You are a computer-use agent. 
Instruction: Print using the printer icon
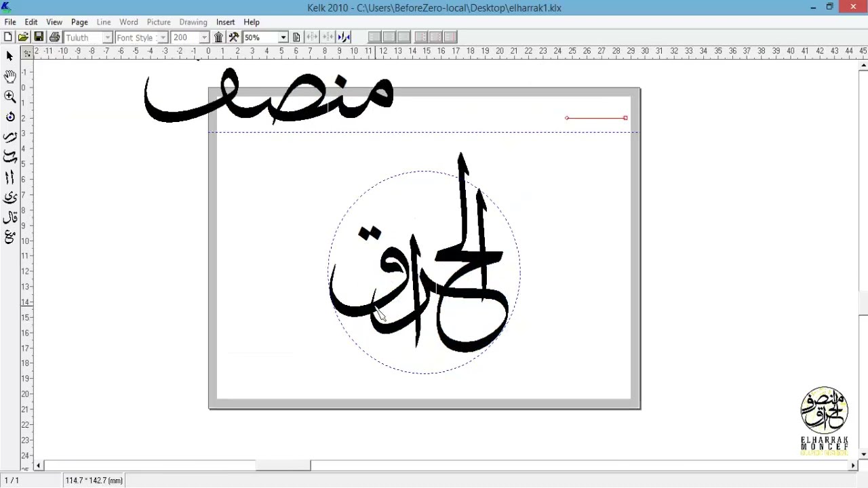pyautogui.click(x=54, y=37)
